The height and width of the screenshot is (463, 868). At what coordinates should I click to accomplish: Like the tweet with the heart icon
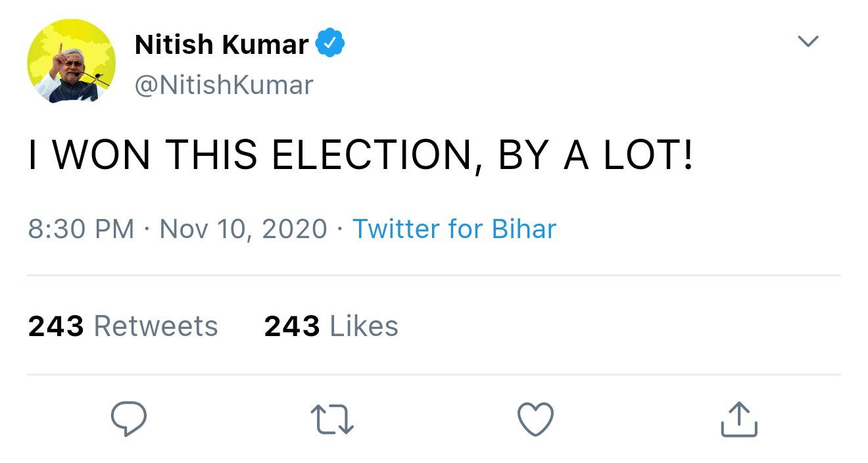point(536,419)
